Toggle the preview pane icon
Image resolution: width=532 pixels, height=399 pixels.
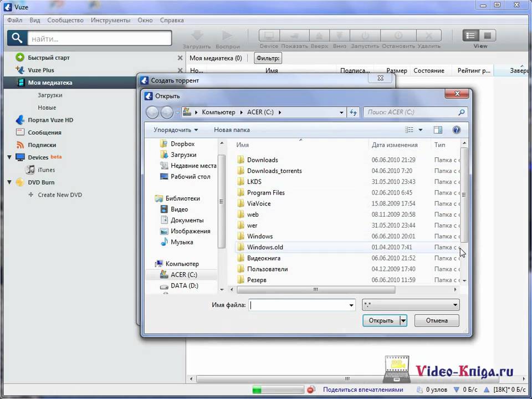[x=438, y=130]
